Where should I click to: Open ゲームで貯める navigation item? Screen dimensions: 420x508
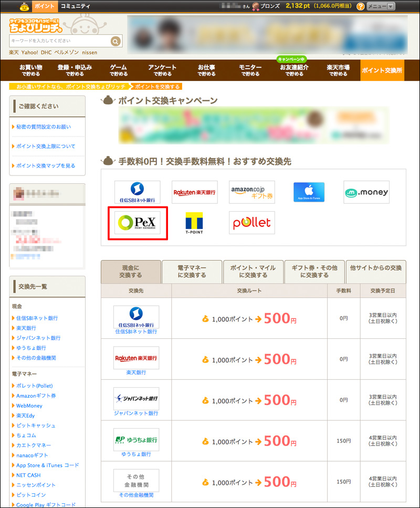(x=119, y=70)
